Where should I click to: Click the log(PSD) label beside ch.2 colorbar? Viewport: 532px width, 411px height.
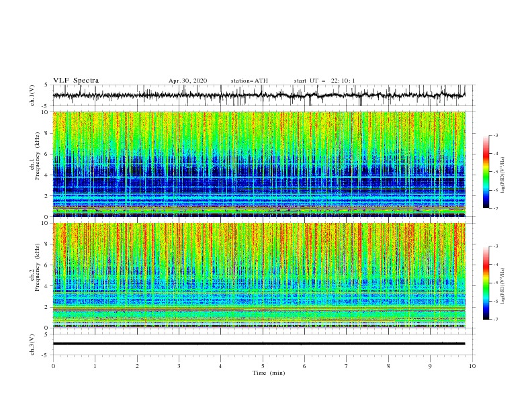503,286
